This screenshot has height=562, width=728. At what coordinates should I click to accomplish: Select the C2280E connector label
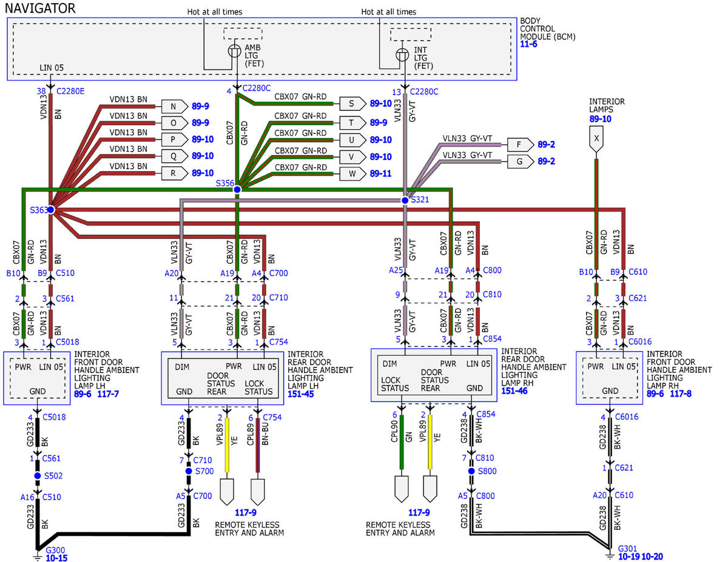[x=71, y=91]
